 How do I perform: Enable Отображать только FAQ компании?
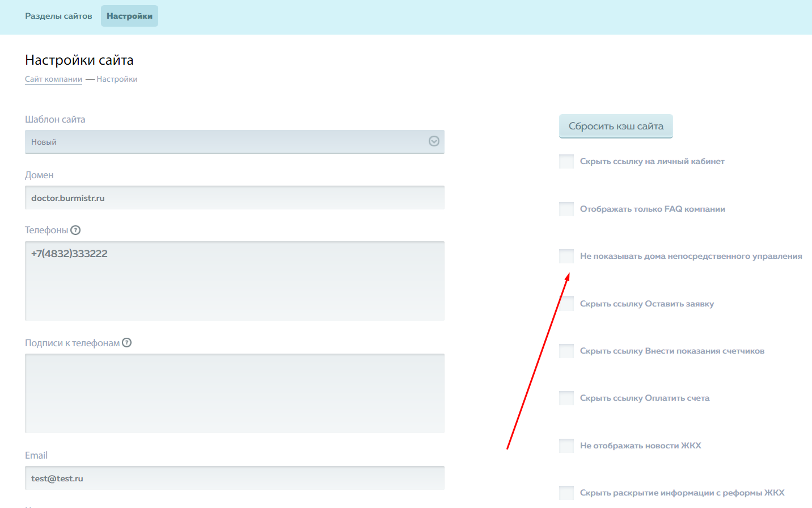coord(566,209)
